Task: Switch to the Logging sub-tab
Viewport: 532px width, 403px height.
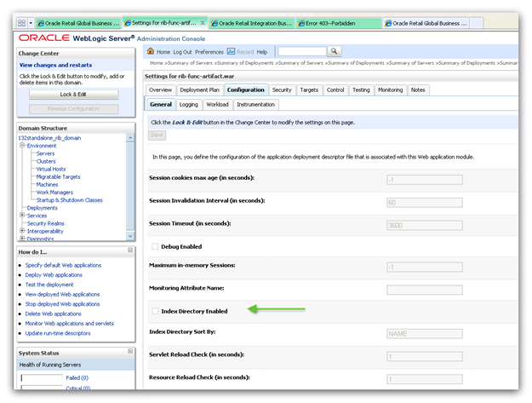Action: coord(189,105)
